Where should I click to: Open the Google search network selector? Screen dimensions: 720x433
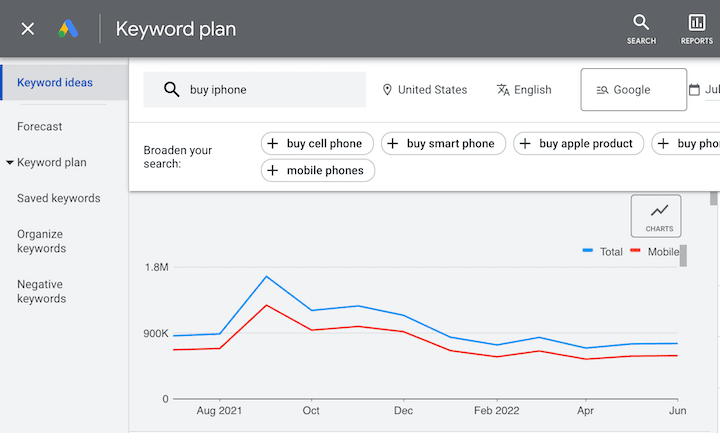(x=634, y=90)
